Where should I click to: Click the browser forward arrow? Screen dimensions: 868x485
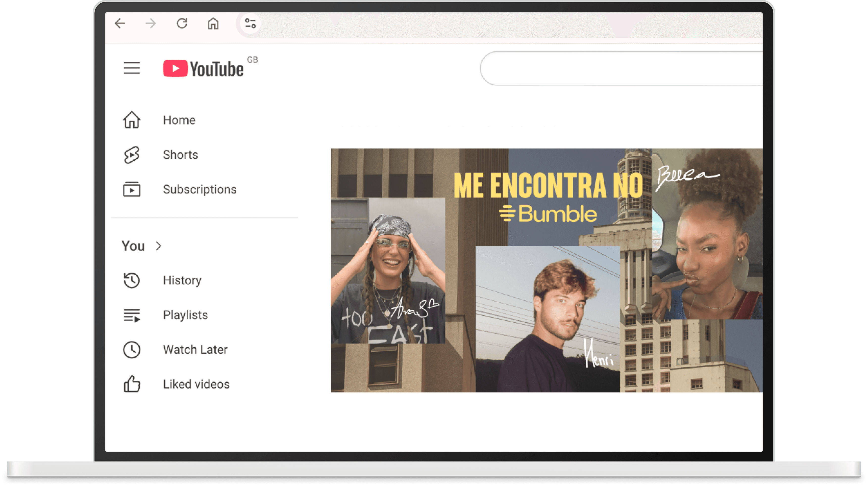(x=151, y=23)
